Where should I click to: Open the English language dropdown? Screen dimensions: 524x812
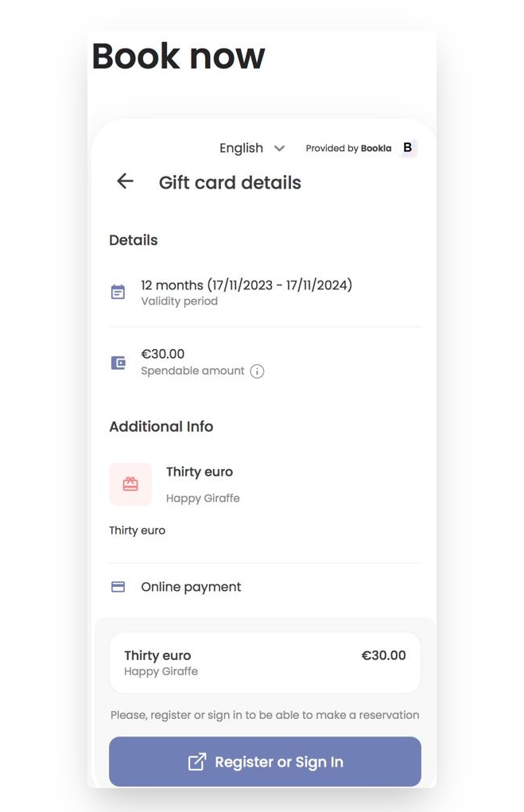[x=241, y=148]
